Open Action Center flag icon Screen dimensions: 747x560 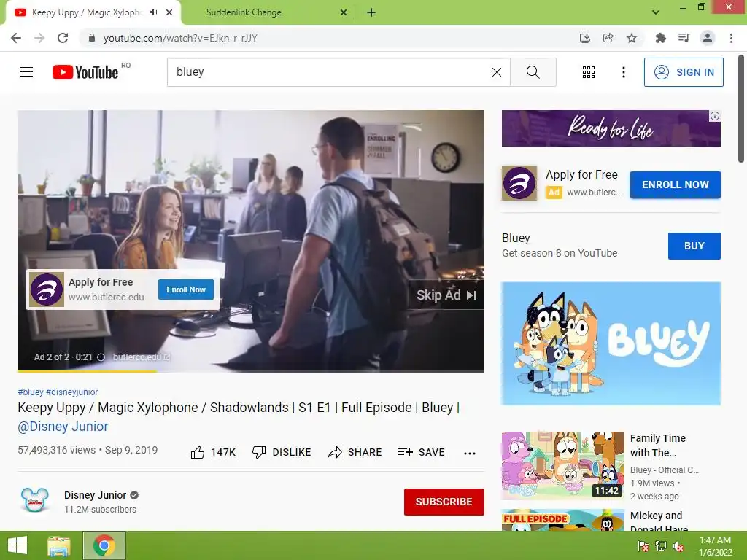(643, 546)
